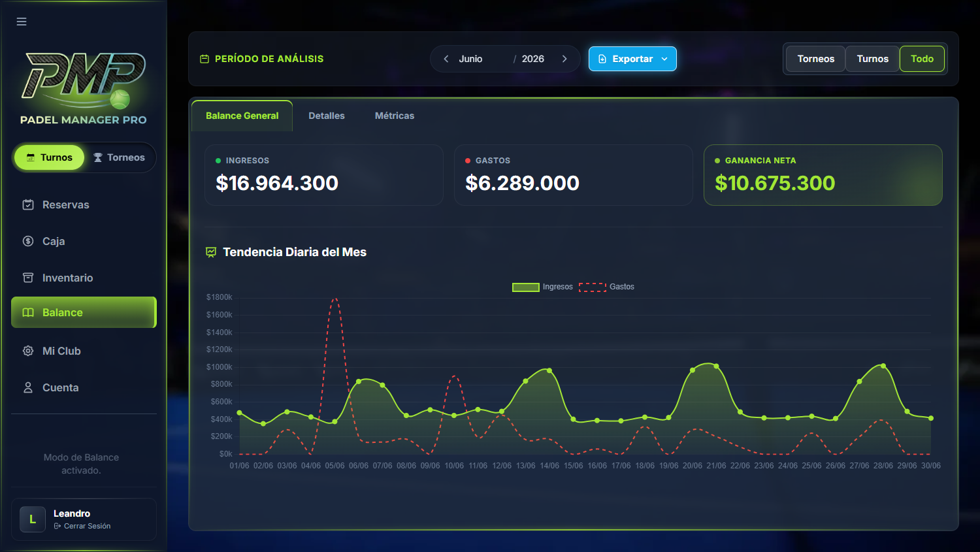This screenshot has width=980, height=552.
Task: Open Balance section
Action: pos(84,312)
